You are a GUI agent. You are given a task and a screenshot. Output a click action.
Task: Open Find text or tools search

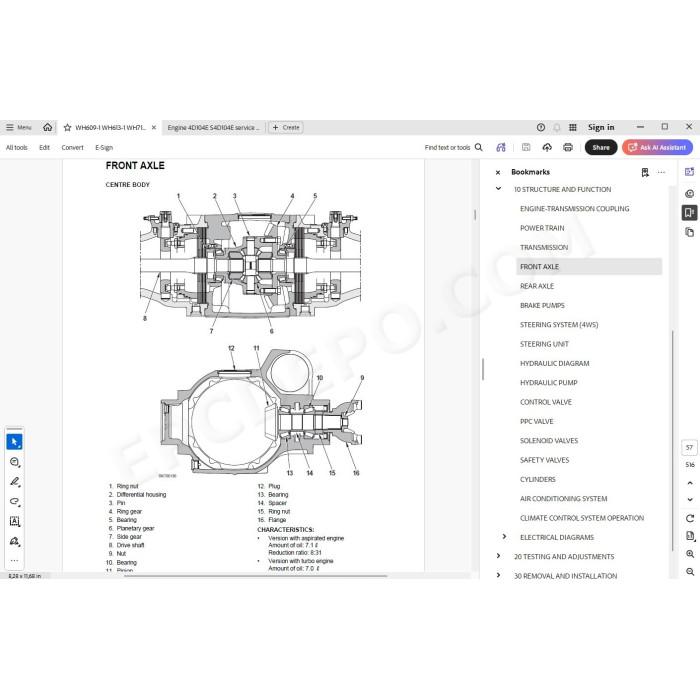[x=453, y=147]
